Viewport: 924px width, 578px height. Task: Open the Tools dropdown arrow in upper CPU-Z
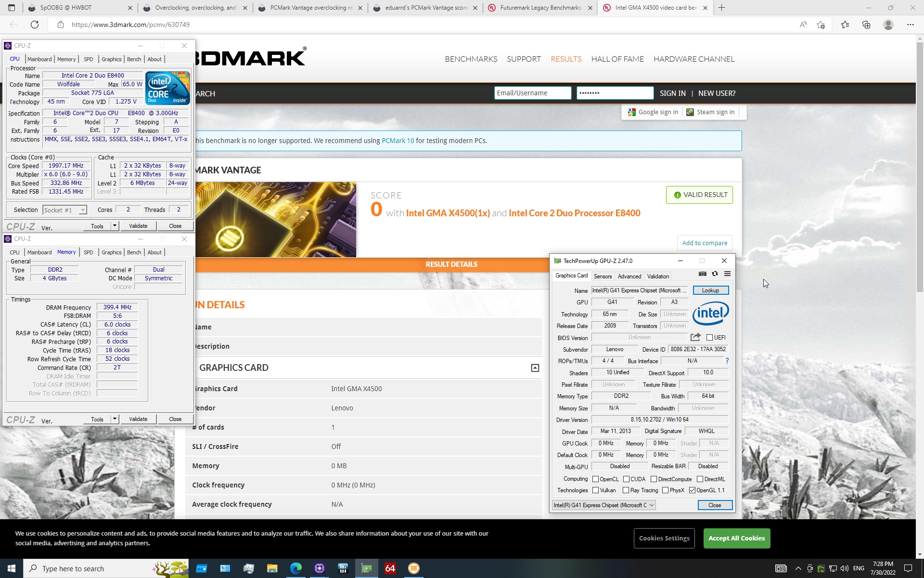pos(115,226)
